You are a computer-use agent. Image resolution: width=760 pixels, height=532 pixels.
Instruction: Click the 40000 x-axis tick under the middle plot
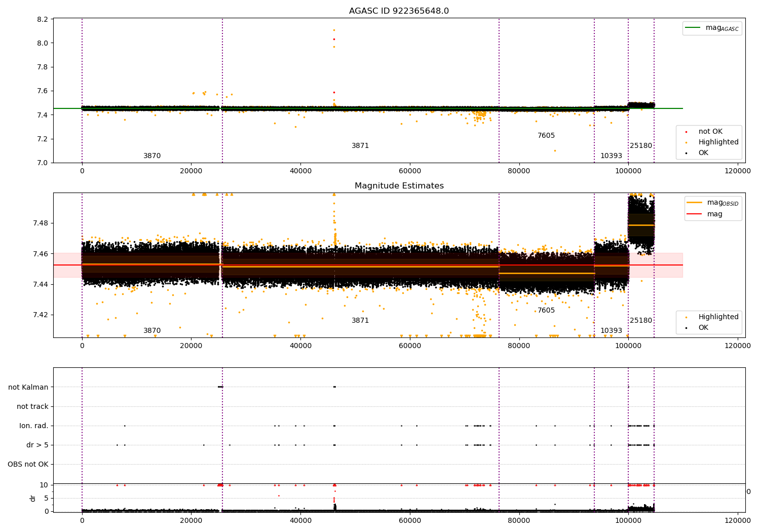point(300,346)
